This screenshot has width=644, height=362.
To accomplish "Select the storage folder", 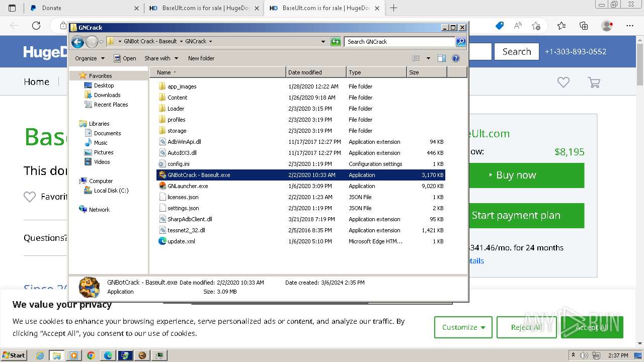I will coord(301,131).
